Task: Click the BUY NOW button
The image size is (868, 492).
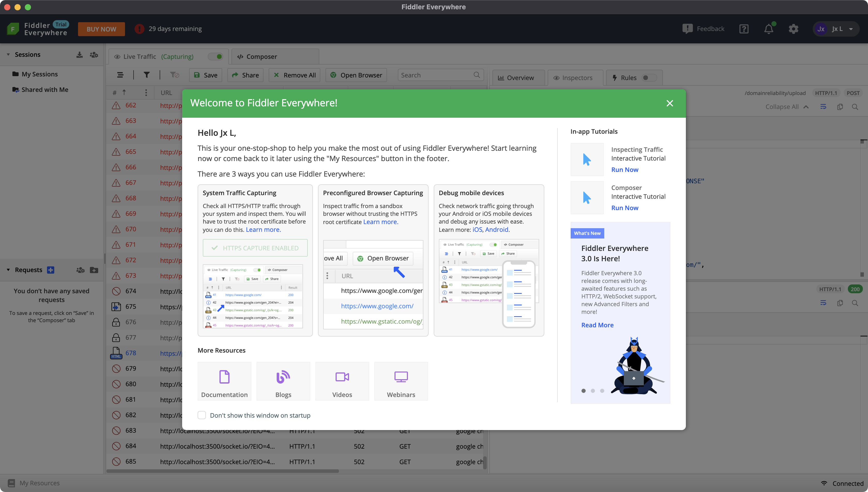Action: click(x=101, y=29)
